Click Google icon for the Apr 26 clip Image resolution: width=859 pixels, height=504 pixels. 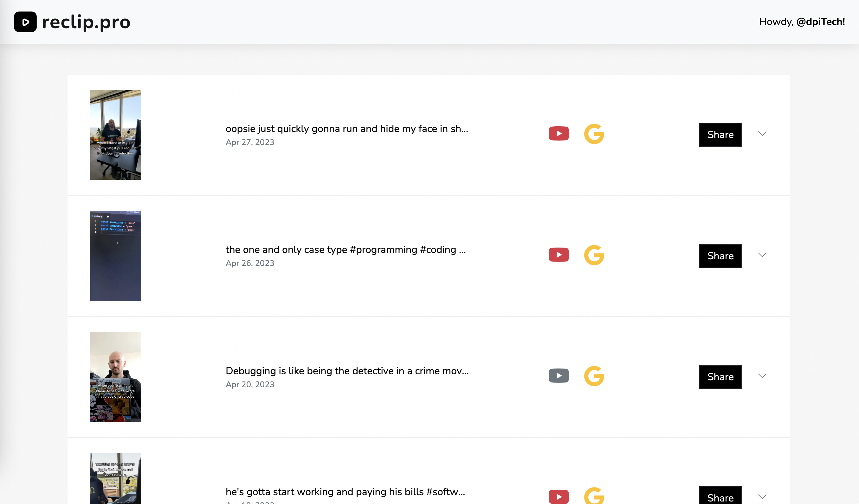coord(594,255)
